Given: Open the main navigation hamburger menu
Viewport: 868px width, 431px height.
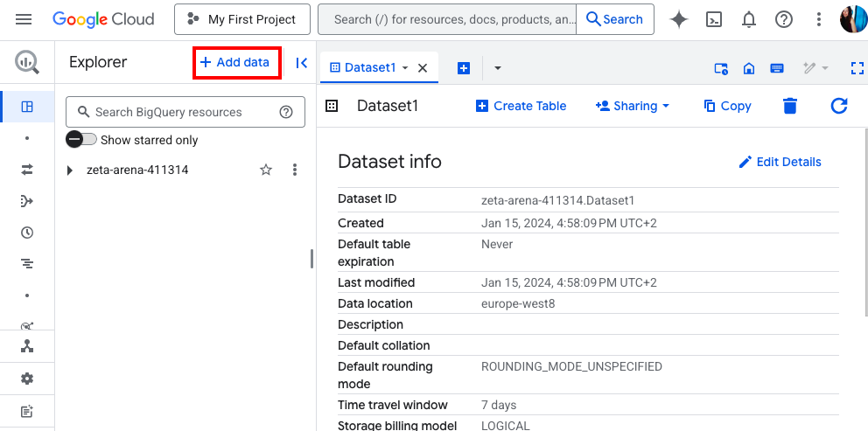Looking at the screenshot, I should [24, 19].
